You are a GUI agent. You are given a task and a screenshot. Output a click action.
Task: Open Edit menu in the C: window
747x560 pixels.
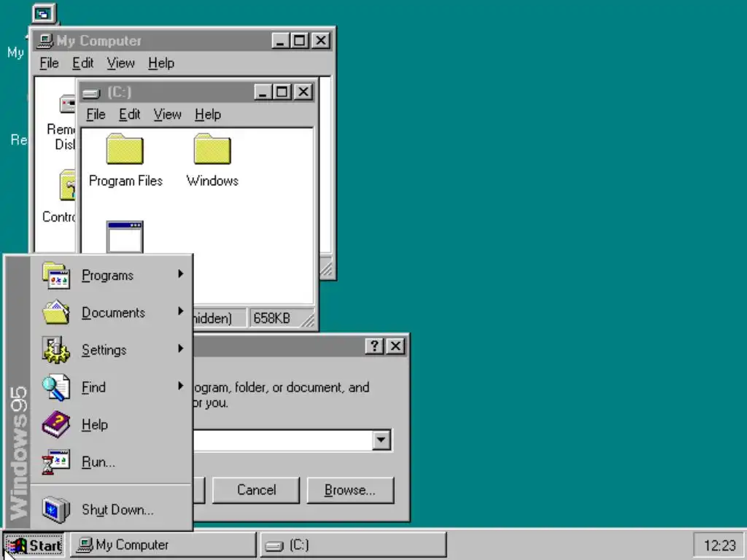click(130, 114)
